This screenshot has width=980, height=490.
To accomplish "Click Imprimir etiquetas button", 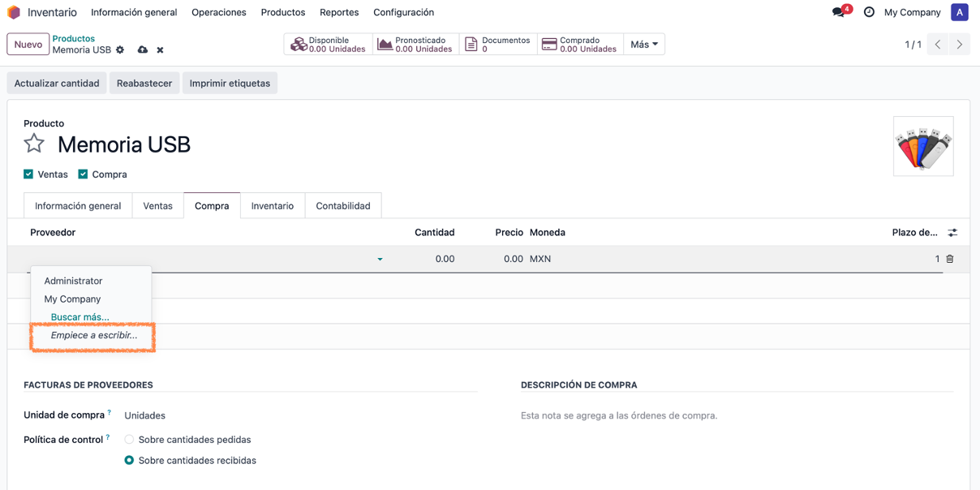I will point(230,84).
